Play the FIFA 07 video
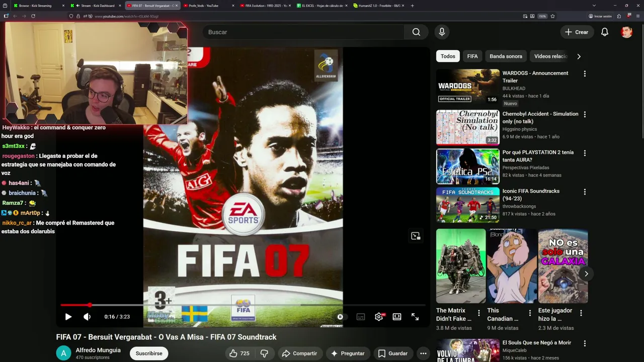Image resolution: width=644 pixels, height=362 pixels. (x=68, y=317)
